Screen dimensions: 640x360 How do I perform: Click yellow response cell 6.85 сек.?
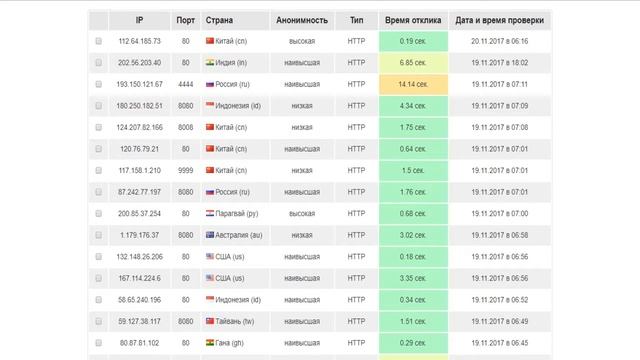[x=413, y=63]
